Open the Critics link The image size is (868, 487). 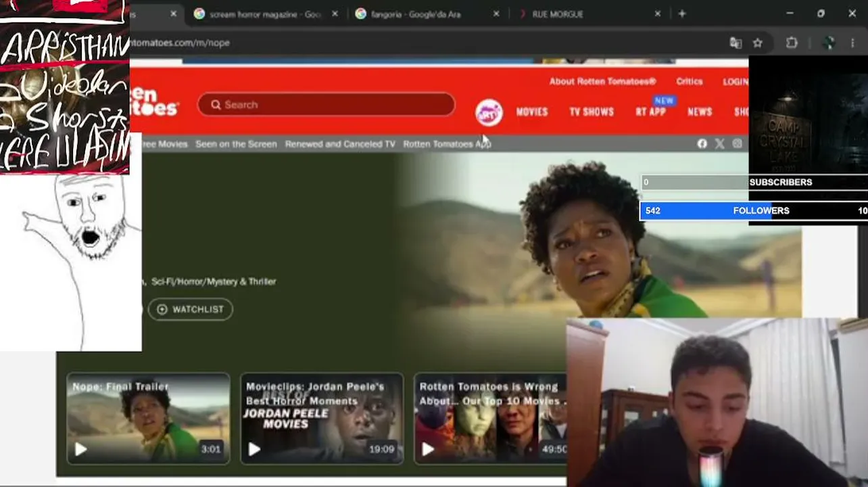[x=690, y=81]
